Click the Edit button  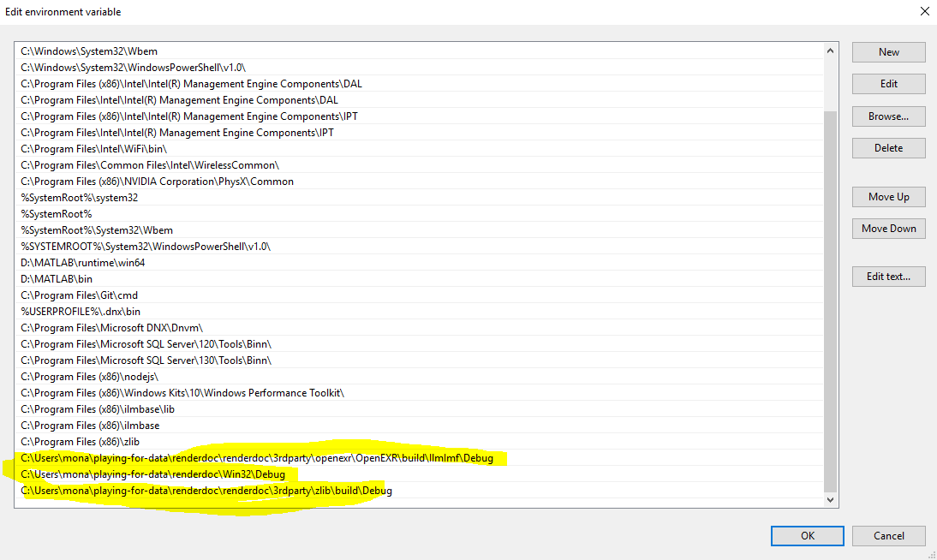[888, 84]
